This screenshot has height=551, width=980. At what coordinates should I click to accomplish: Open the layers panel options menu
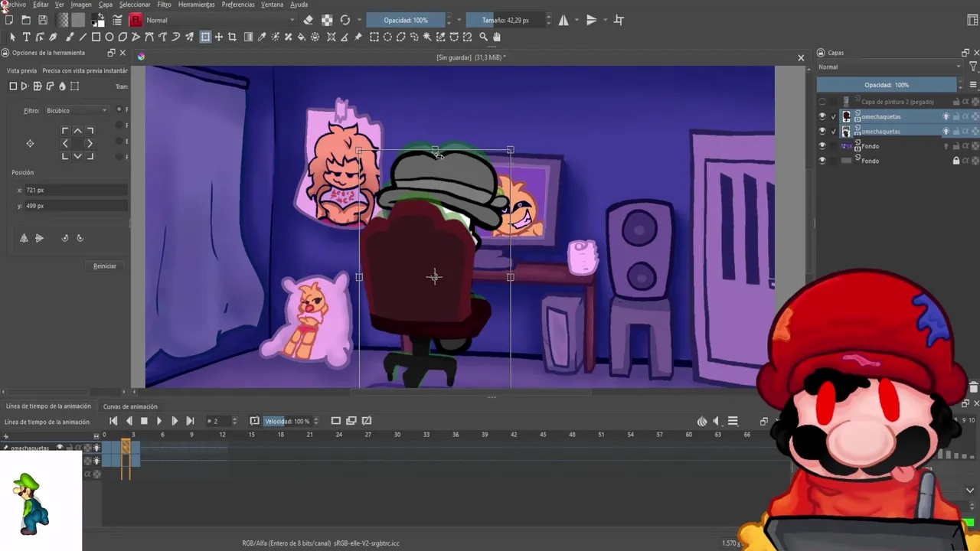click(973, 85)
